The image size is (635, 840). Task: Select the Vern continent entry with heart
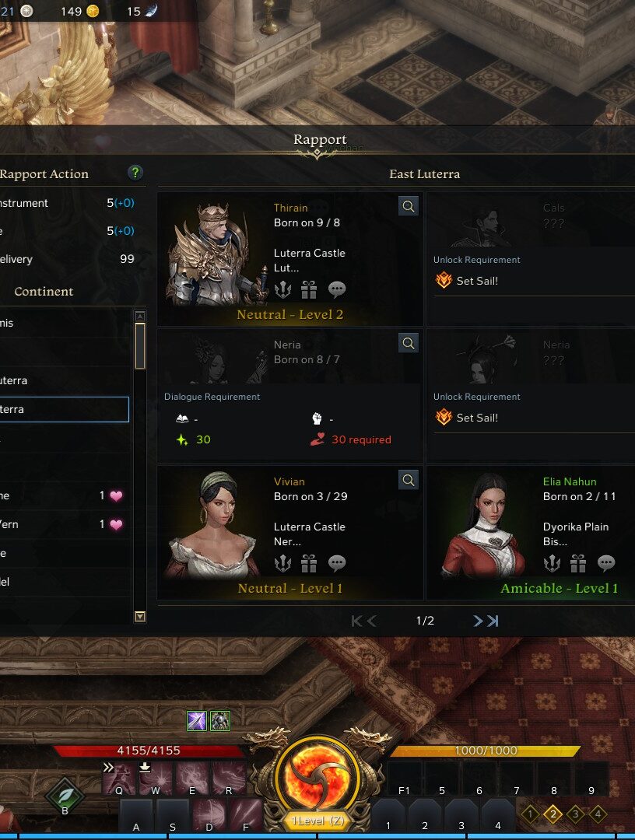tap(65, 524)
